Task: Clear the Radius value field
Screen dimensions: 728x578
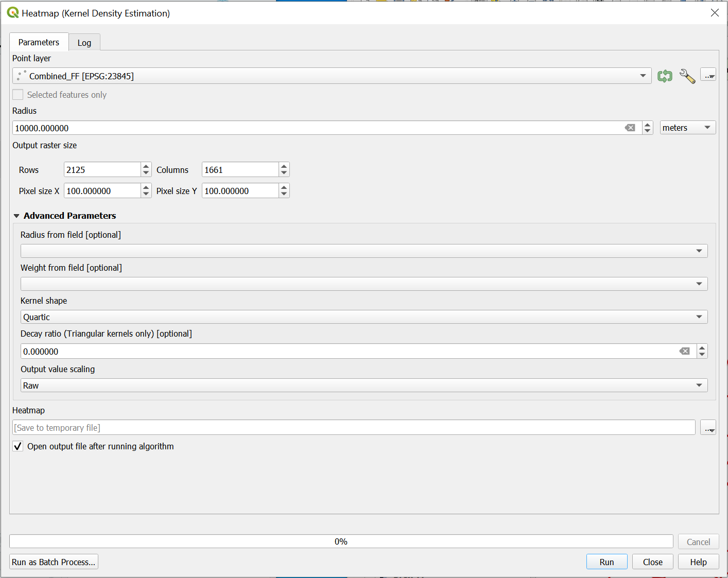Action: click(x=630, y=128)
